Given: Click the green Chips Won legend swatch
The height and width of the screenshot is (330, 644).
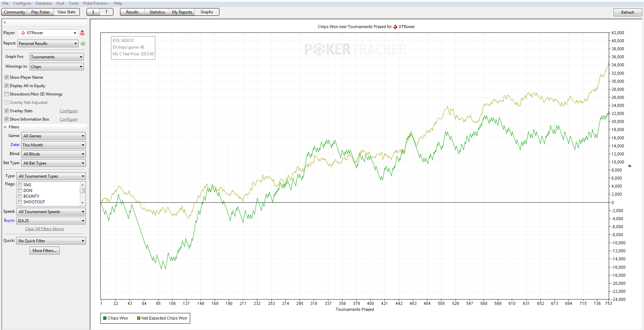Looking at the screenshot, I should tap(105, 318).
